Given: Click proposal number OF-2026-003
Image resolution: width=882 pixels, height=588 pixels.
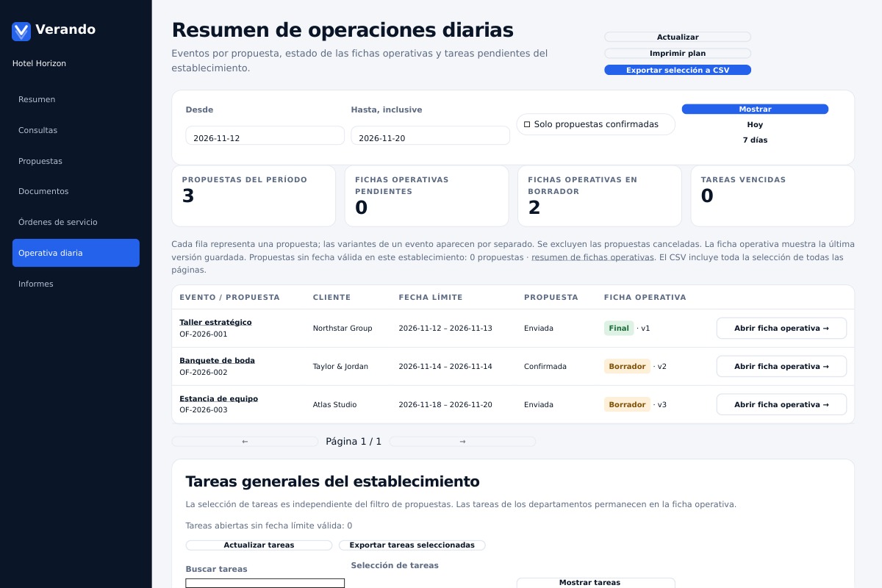Looking at the screenshot, I should [x=203, y=410].
